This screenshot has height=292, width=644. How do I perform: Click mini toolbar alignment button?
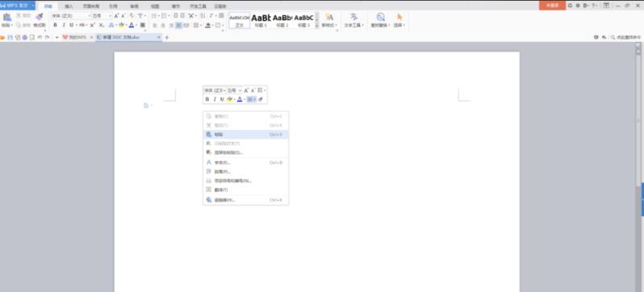[x=251, y=99]
